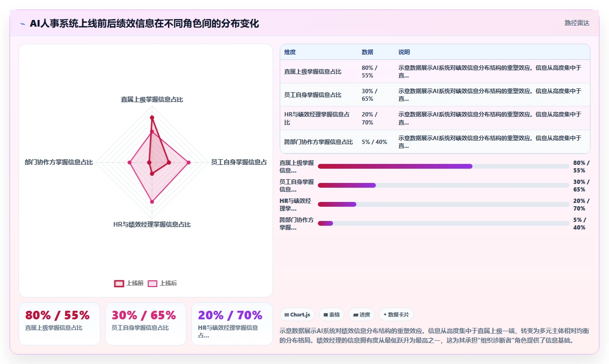Click radar axis label 部门协作方掌握信息占比
Viewport: 609px width, 364px height.
click(59, 162)
